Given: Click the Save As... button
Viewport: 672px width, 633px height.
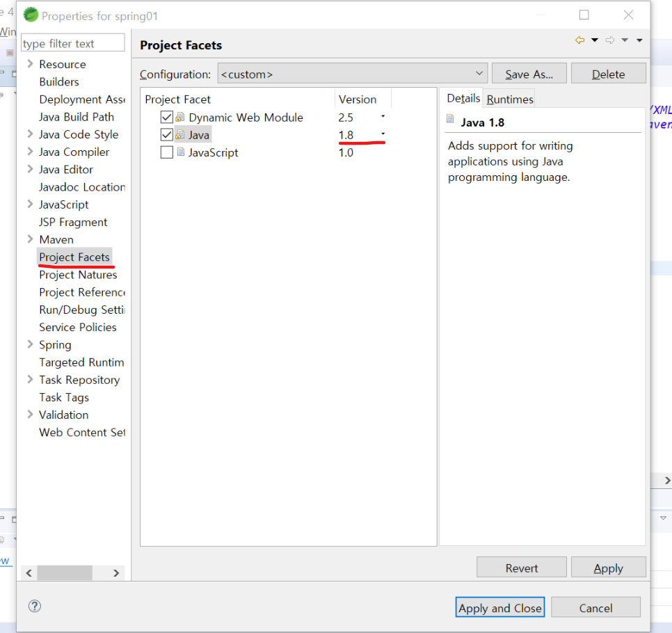Looking at the screenshot, I should [x=529, y=74].
